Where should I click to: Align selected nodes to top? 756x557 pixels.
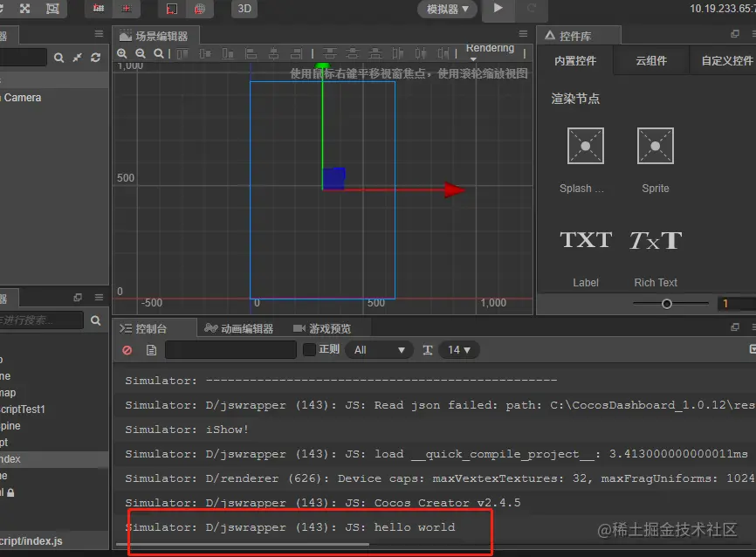coord(182,53)
